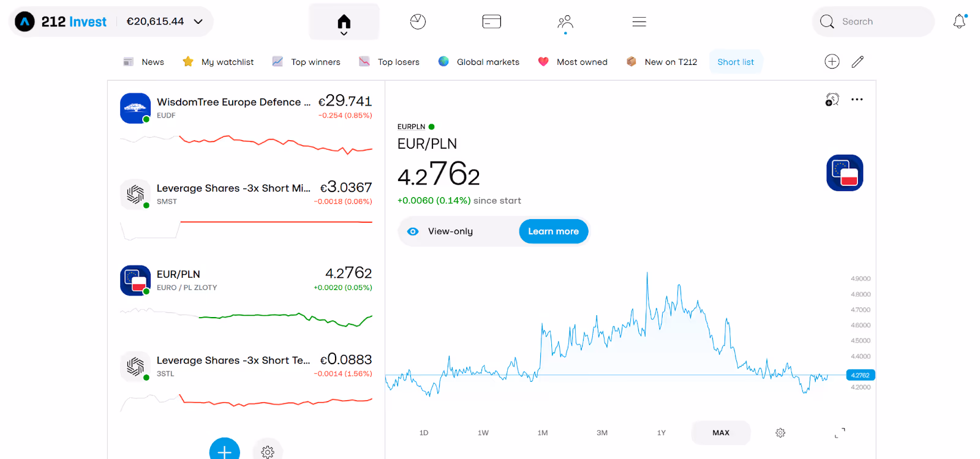Image resolution: width=980 pixels, height=459 pixels.
Task: Open the Home navigation icon
Action: [x=344, y=22]
